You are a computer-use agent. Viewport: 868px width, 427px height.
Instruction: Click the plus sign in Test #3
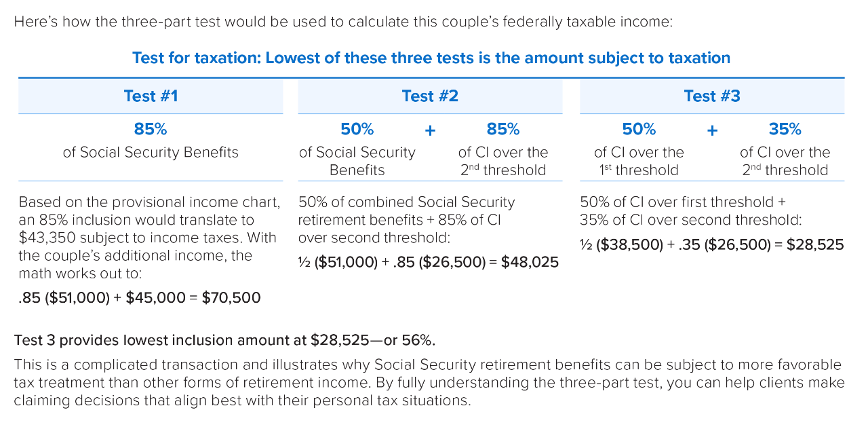click(712, 130)
